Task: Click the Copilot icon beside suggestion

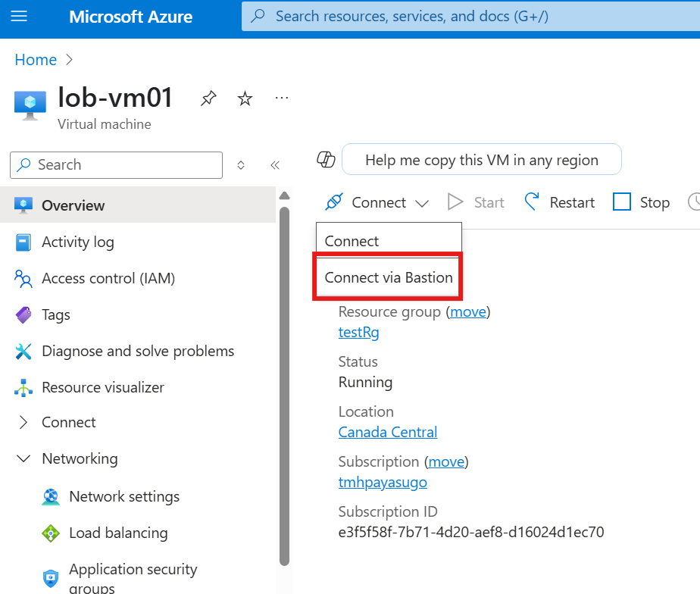Action: tap(326, 159)
